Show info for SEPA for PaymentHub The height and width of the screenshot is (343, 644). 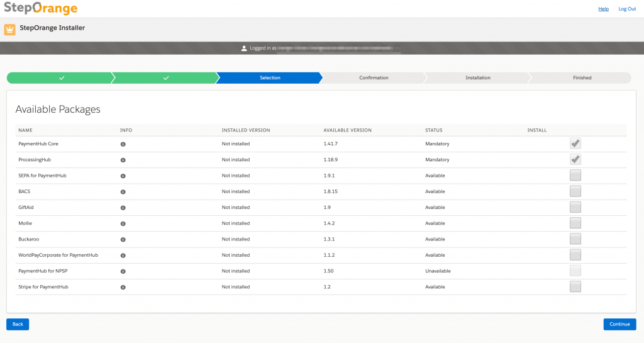pyautogui.click(x=123, y=176)
